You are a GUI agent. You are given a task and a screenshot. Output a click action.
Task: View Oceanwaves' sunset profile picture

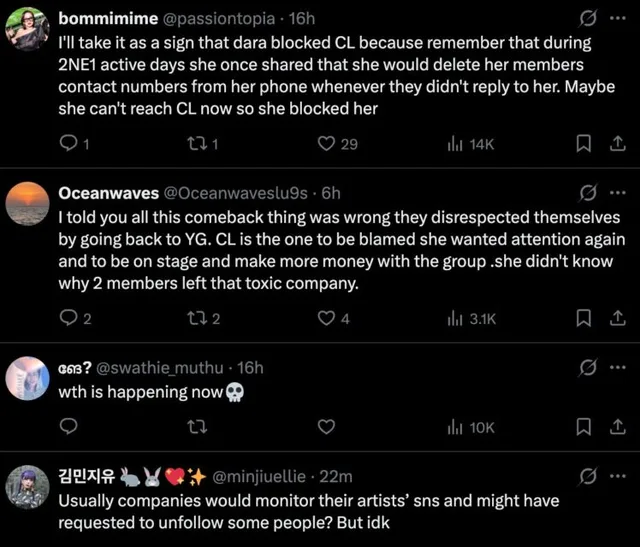pos(27,204)
